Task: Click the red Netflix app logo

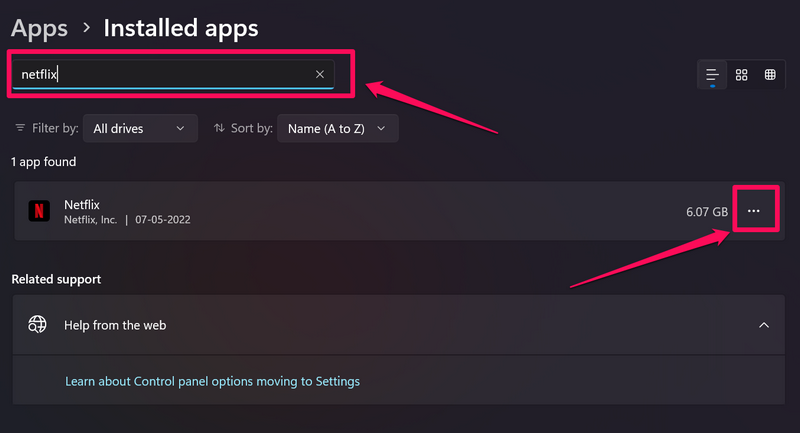Action: [x=39, y=211]
